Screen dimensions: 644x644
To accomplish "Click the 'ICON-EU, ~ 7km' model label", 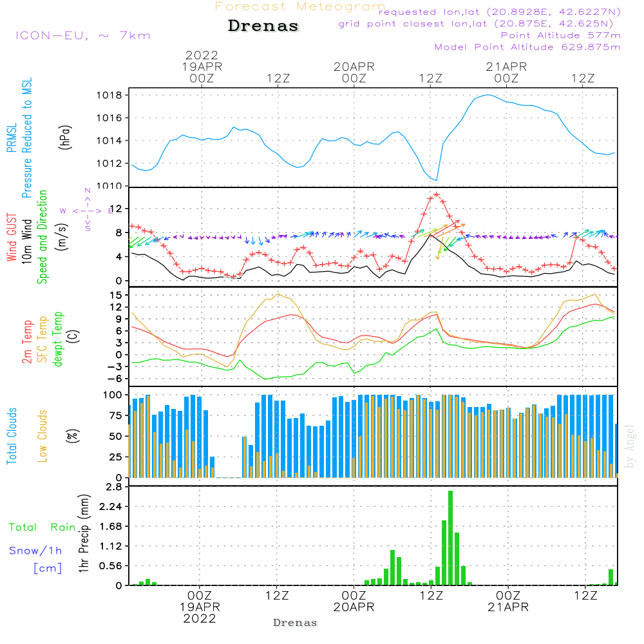I will pyautogui.click(x=83, y=35).
